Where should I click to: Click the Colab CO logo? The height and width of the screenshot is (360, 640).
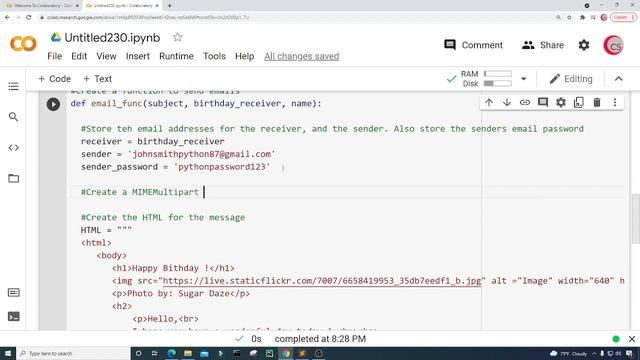tap(23, 44)
